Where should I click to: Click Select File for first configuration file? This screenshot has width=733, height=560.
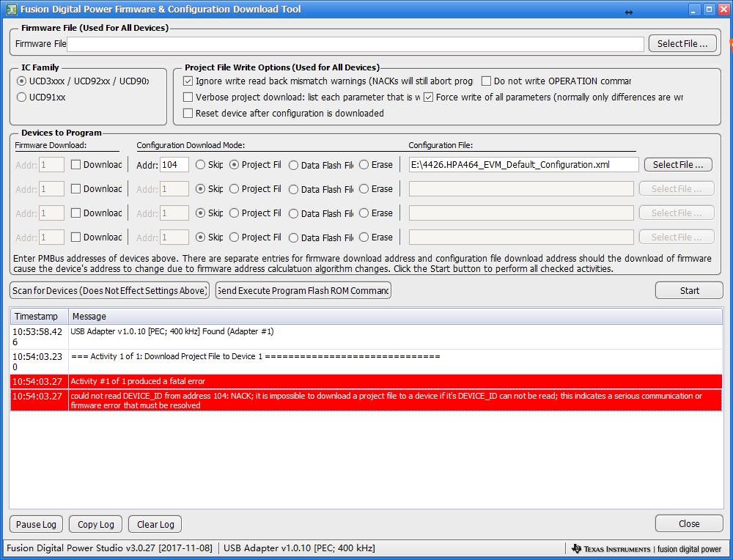[x=678, y=164]
